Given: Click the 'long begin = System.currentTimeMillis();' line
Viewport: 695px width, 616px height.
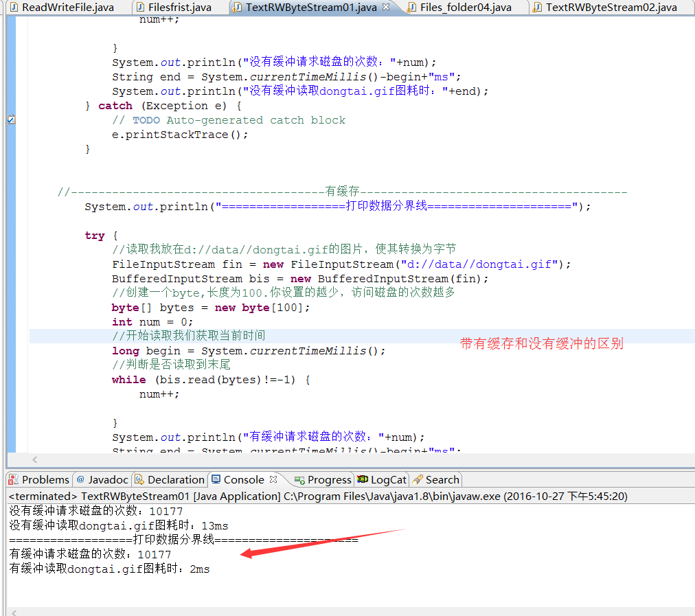Looking at the screenshot, I should pos(248,350).
